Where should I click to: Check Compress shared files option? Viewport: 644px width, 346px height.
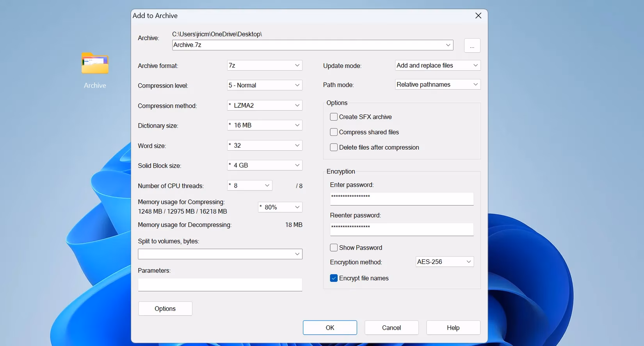point(334,132)
